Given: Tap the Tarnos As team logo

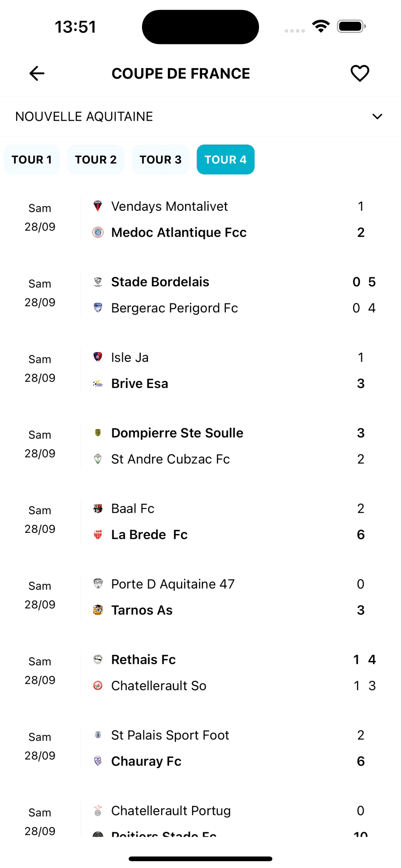Looking at the screenshot, I should (98, 610).
